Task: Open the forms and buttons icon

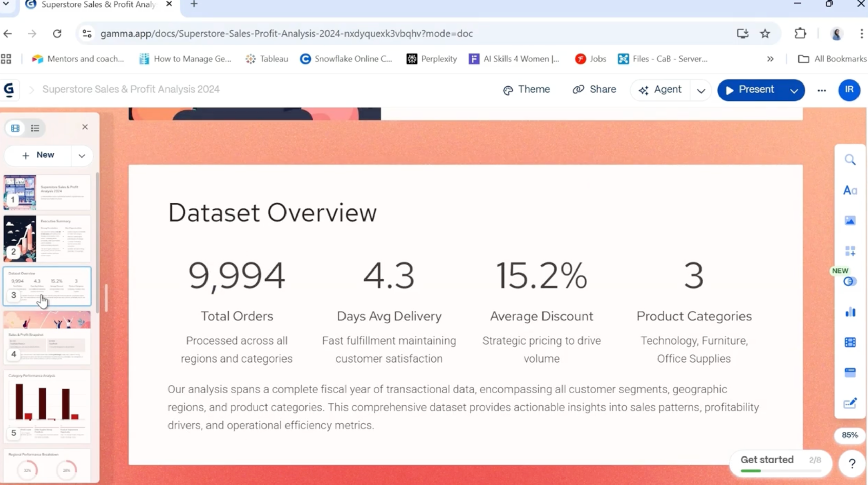Action: pyautogui.click(x=850, y=372)
